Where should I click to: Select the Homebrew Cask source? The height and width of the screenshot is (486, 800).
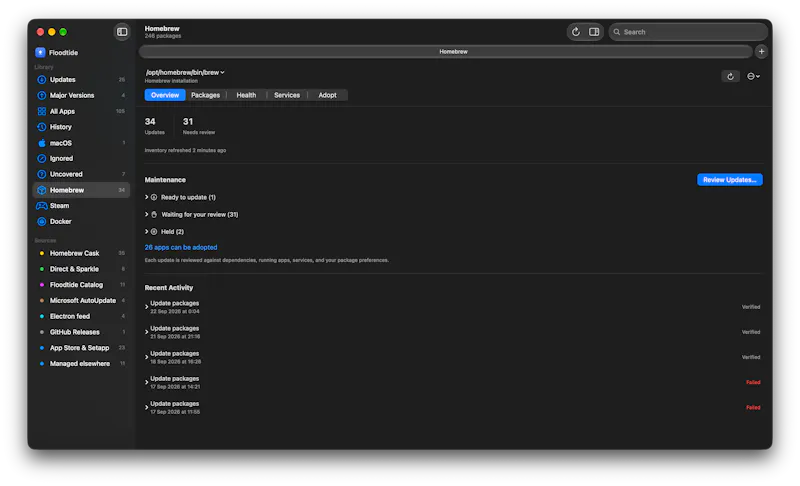(x=81, y=253)
